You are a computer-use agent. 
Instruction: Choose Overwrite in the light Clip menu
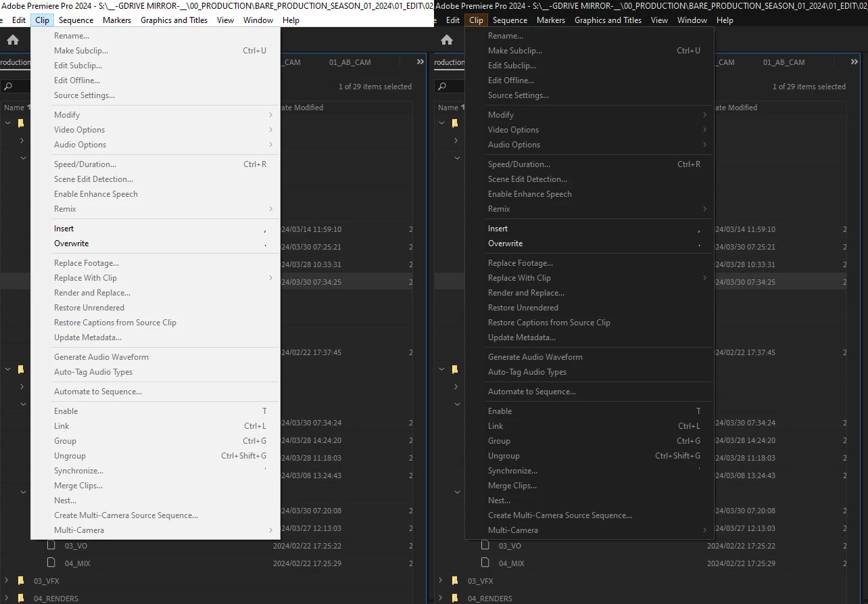tap(155, 243)
